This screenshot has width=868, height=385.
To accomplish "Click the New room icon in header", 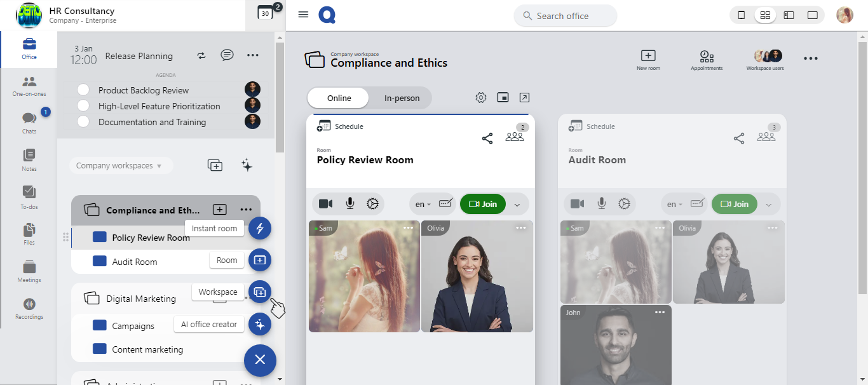I will 648,59.
